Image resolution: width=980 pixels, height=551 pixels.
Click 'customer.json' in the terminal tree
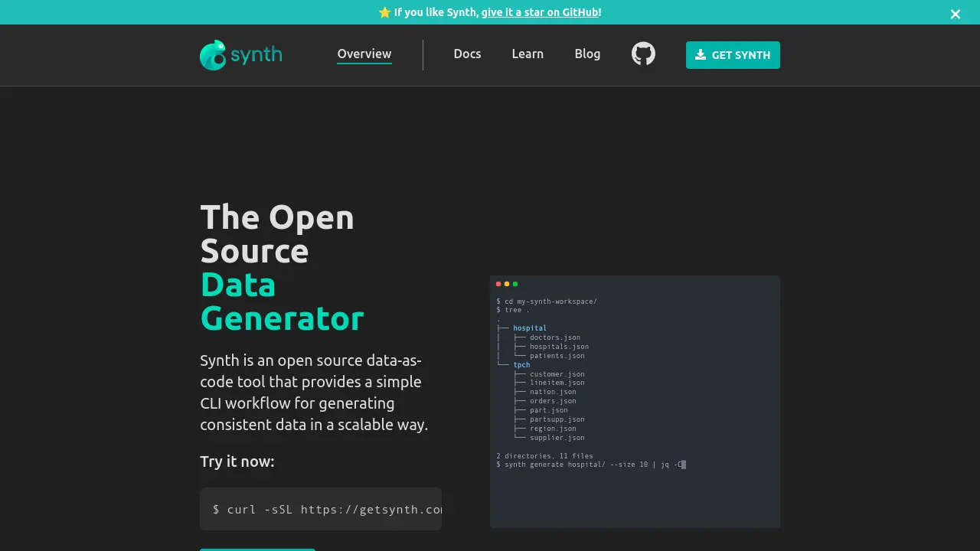click(557, 374)
